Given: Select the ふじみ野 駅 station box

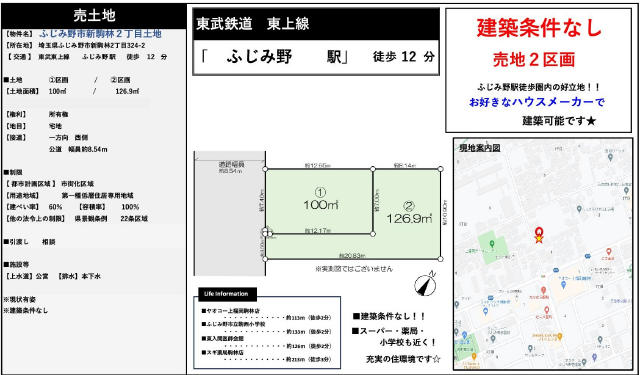Looking at the screenshot, I should [316, 58].
